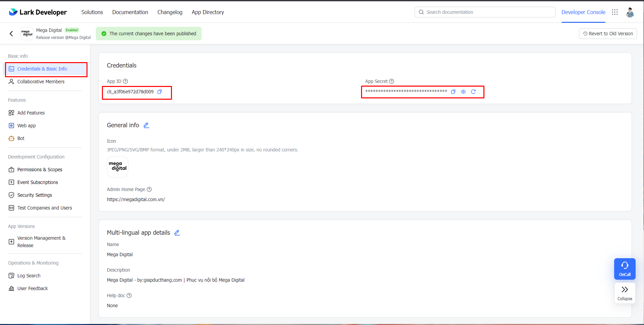Copy the App ID using the copy icon
Screen dimensions: 644x325
coord(160,91)
